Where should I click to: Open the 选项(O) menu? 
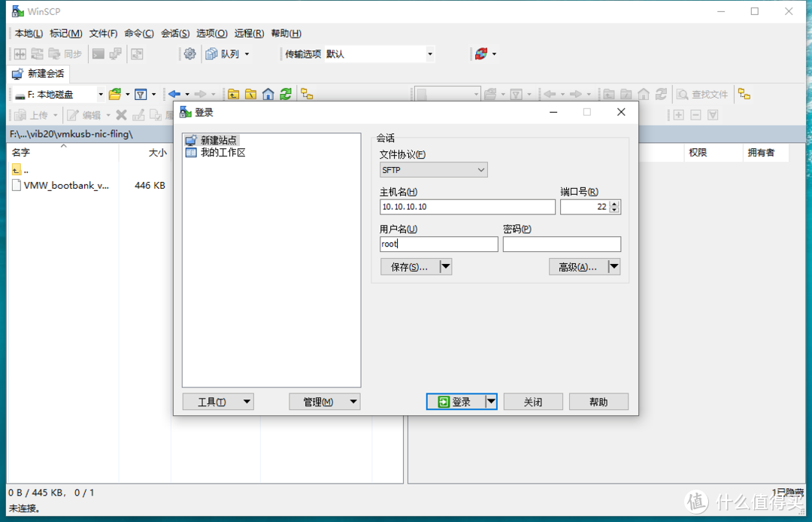pyautogui.click(x=212, y=34)
